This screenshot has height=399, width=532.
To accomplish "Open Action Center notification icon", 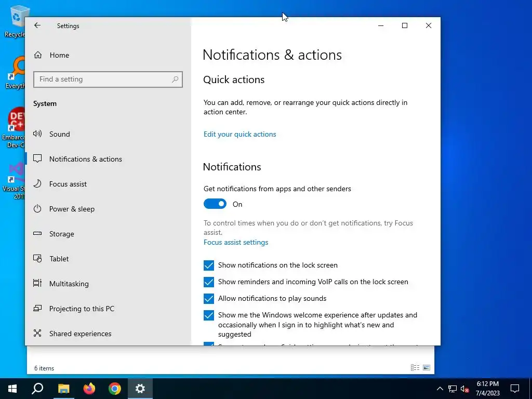I will pyautogui.click(x=515, y=389).
